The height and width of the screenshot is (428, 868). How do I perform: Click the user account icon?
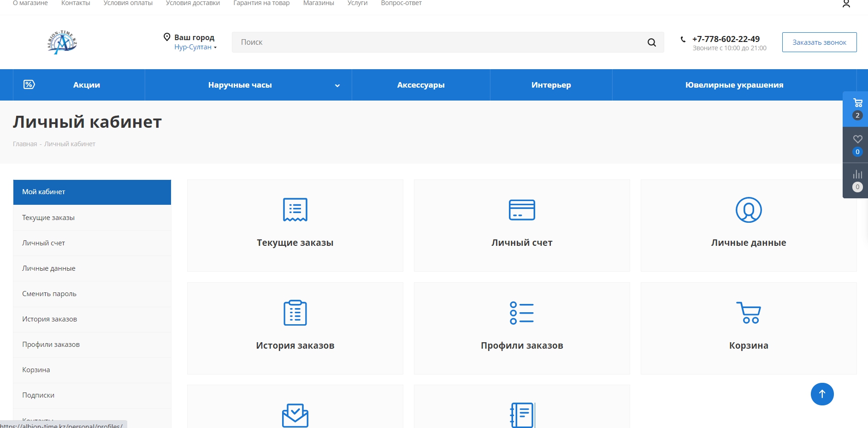[x=846, y=4]
